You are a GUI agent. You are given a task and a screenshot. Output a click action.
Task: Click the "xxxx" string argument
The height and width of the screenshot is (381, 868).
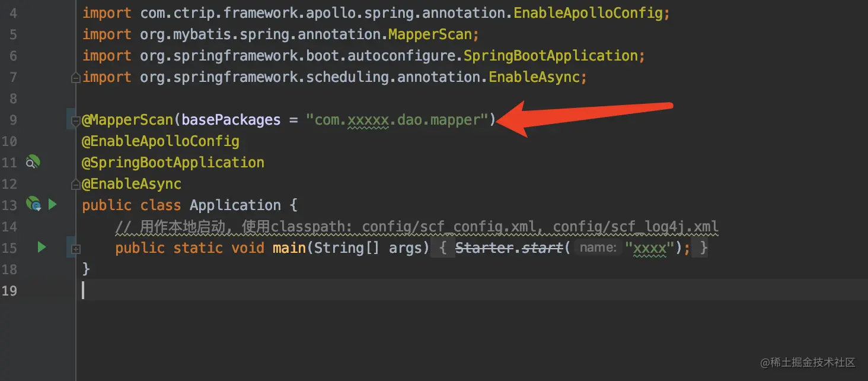tap(650, 248)
